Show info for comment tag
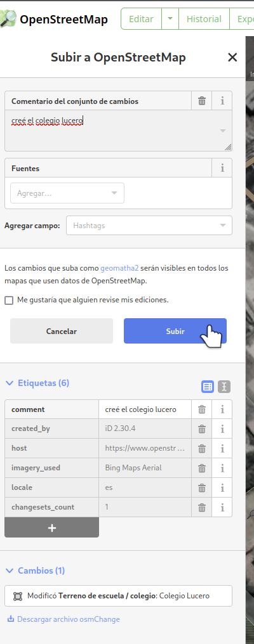The image size is (254, 644). click(222, 409)
